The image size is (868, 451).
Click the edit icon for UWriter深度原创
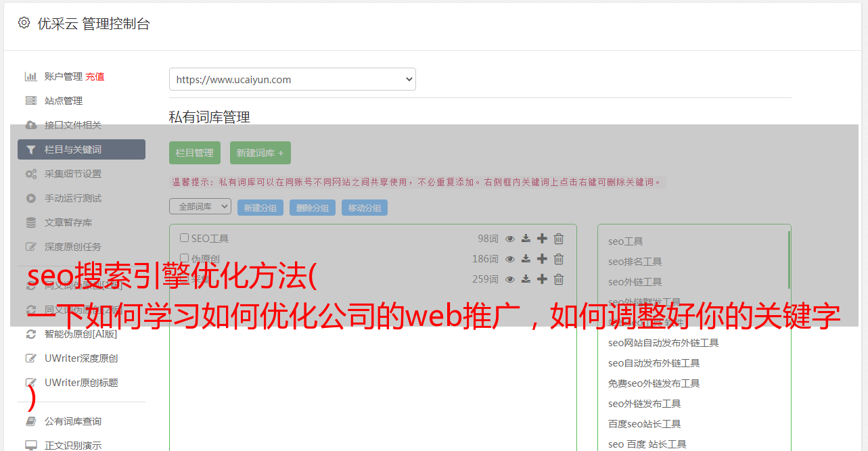30,358
